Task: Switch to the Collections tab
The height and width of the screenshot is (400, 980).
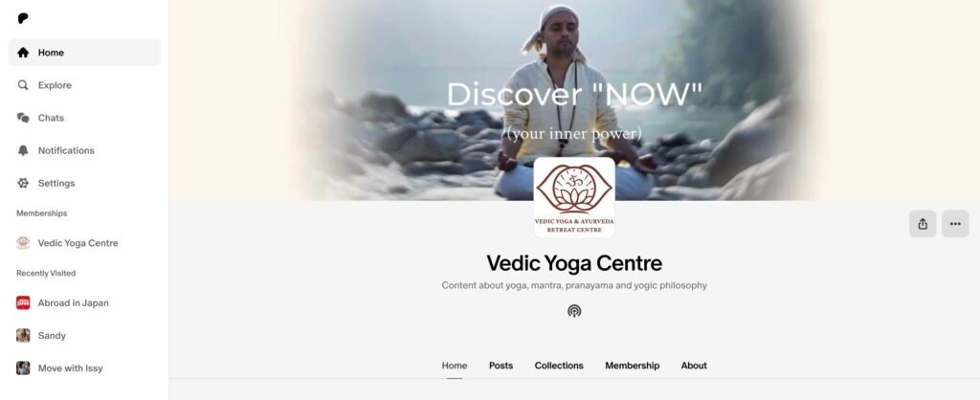Action: pyautogui.click(x=559, y=366)
